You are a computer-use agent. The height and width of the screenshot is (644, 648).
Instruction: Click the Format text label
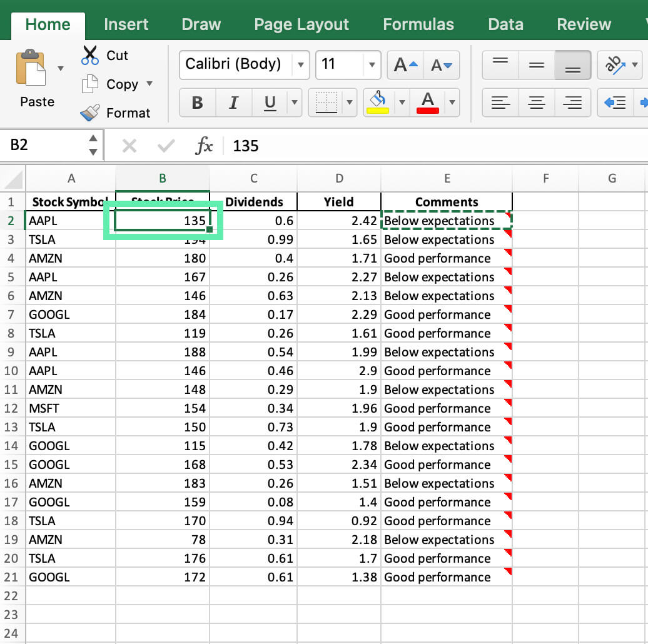pyautogui.click(x=128, y=113)
